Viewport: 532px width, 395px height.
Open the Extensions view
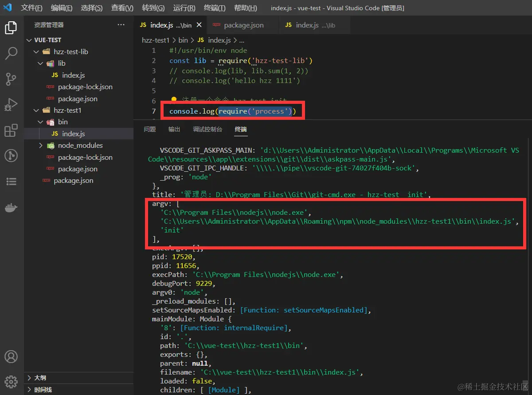tap(11, 130)
